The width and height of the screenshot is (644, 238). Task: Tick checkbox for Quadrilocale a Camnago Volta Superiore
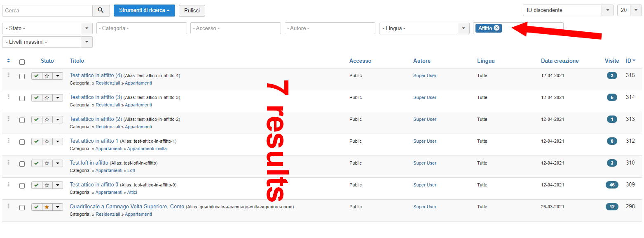[22, 207]
